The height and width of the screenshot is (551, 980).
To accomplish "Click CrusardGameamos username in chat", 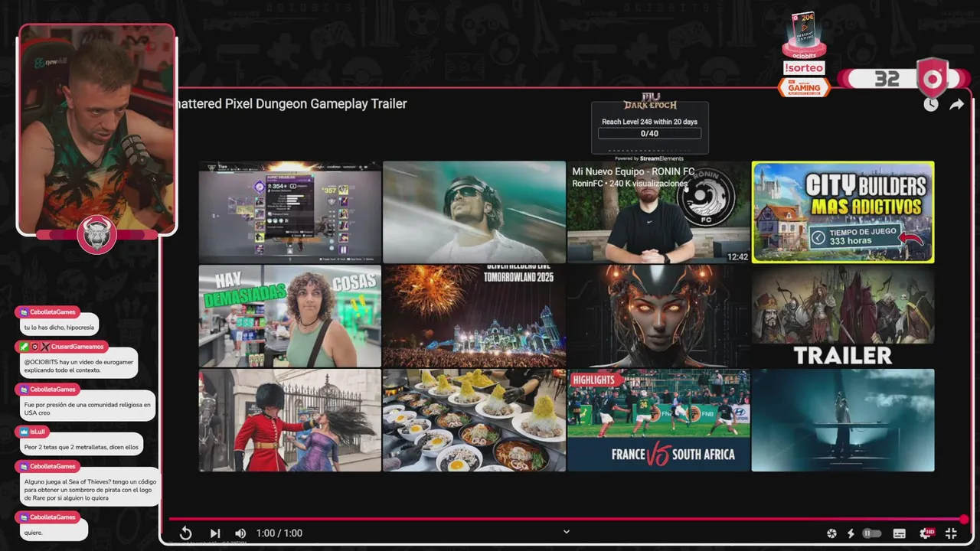I will click(x=77, y=347).
